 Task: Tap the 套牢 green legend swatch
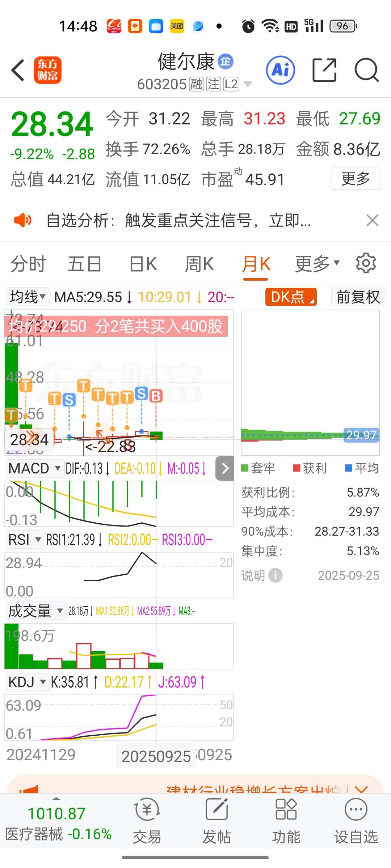pos(245,468)
